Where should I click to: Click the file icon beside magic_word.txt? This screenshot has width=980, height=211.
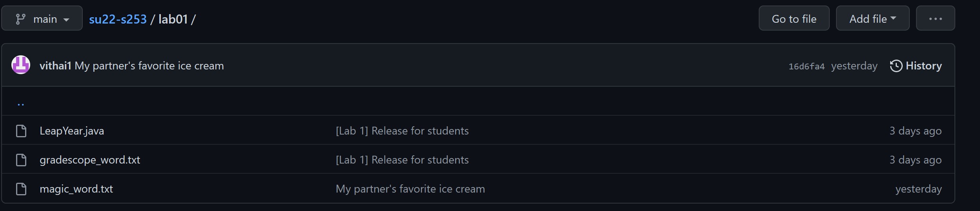[21, 189]
